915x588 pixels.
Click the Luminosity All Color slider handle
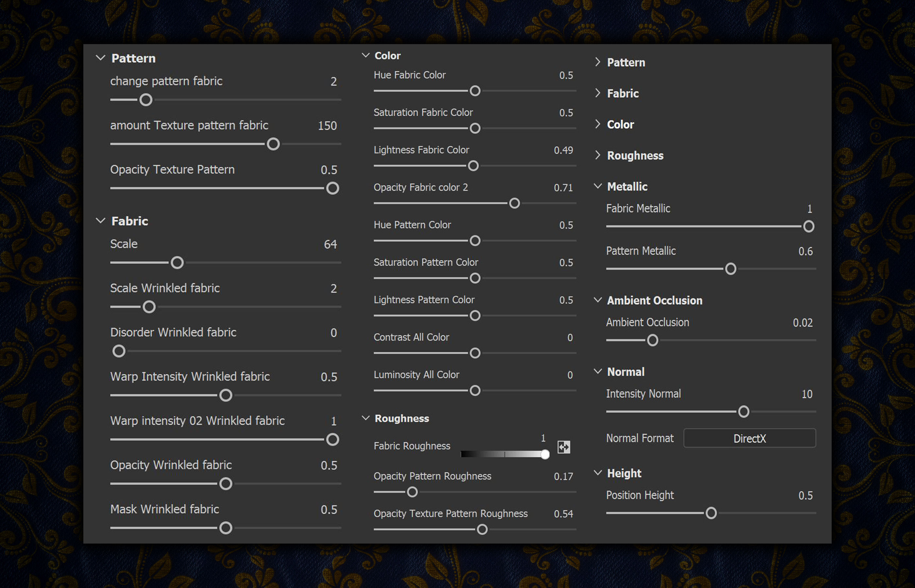[475, 391]
